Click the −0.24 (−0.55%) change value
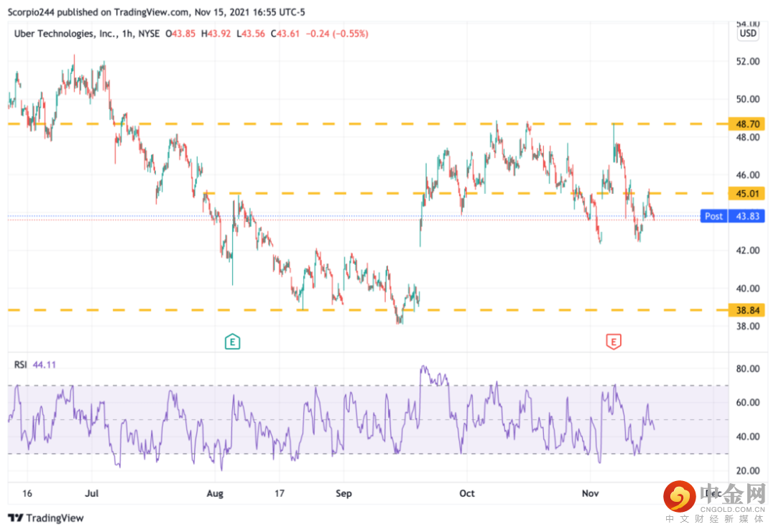This screenshot has width=776, height=532. 337,34
